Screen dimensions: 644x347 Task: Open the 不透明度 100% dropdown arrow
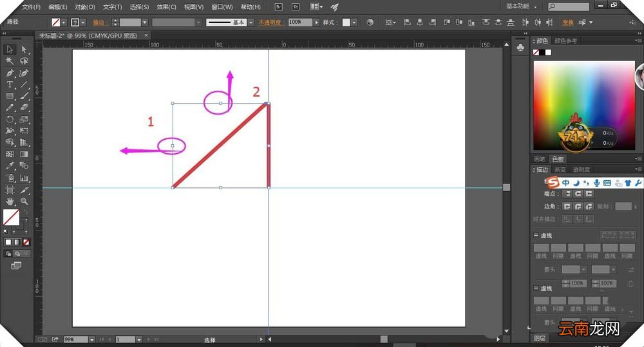pos(316,22)
